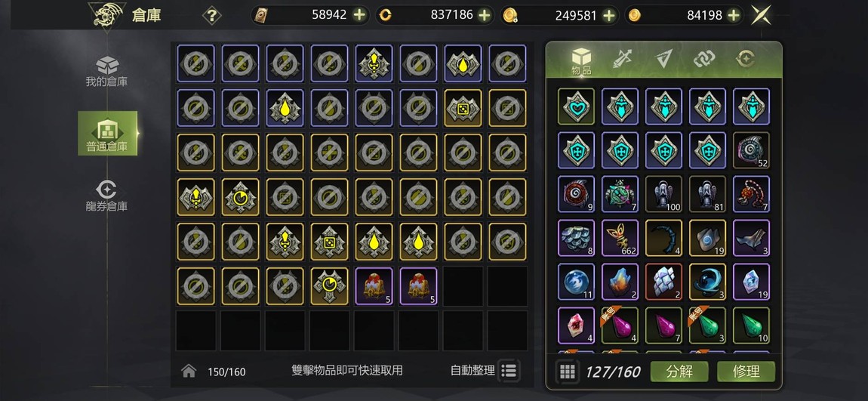Add more of the 84198 coin currency

(x=734, y=15)
